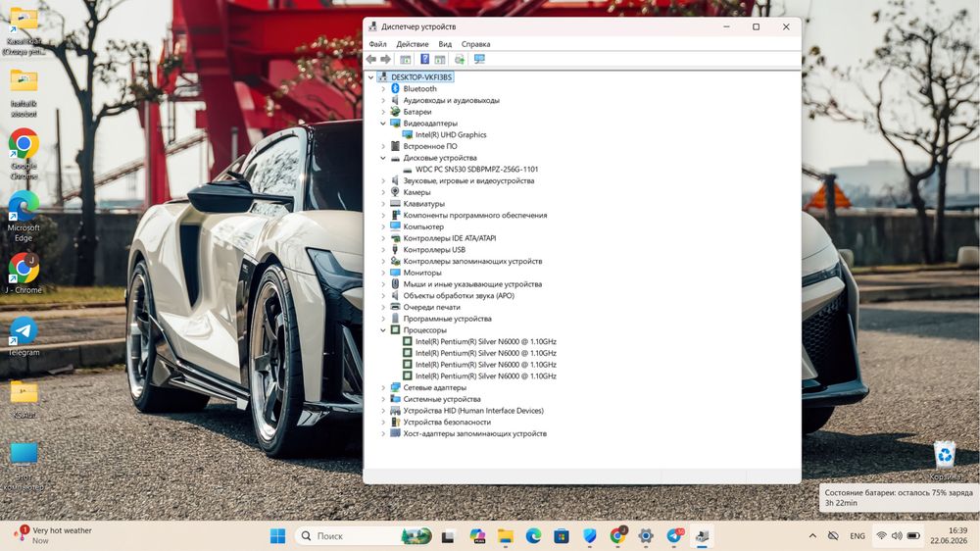The width and height of the screenshot is (980, 551).
Task: Click the monitor icon beside Компьютер
Action: [395, 226]
